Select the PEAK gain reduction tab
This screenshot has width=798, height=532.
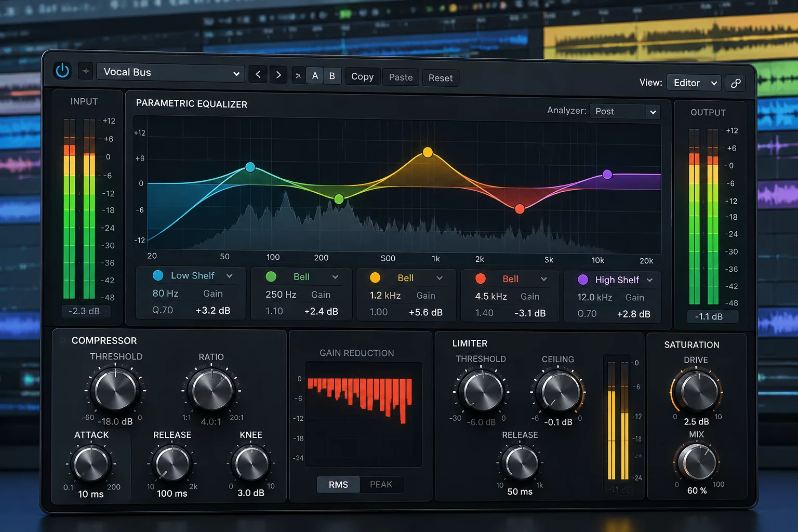click(381, 484)
